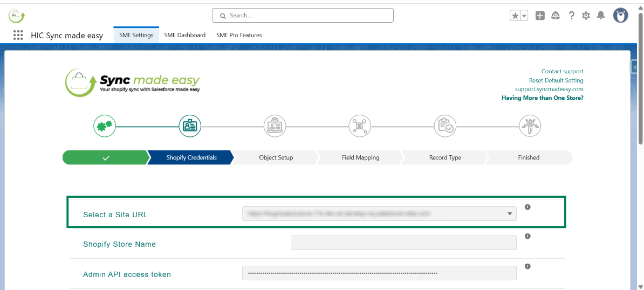Open the Setup gear icon
Image resolution: width=644 pixels, height=290 pixels.
click(586, 16)
